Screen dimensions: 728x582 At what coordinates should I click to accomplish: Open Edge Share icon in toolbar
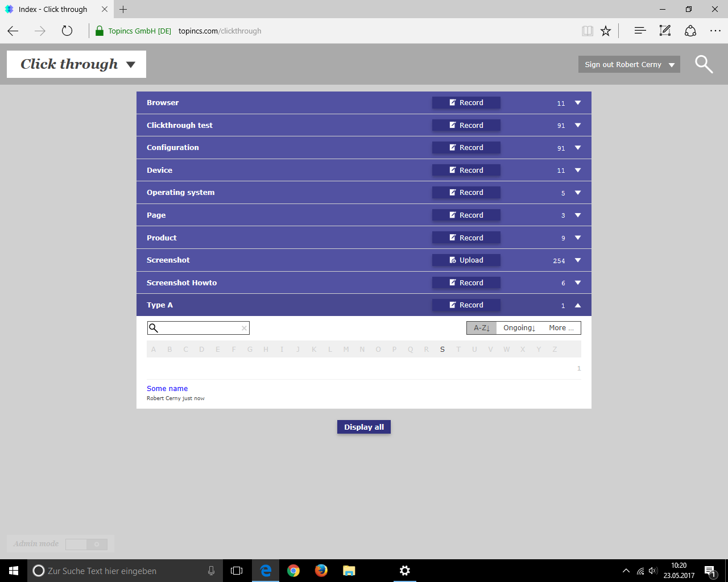pyautogui.click(x=690, y=31)
